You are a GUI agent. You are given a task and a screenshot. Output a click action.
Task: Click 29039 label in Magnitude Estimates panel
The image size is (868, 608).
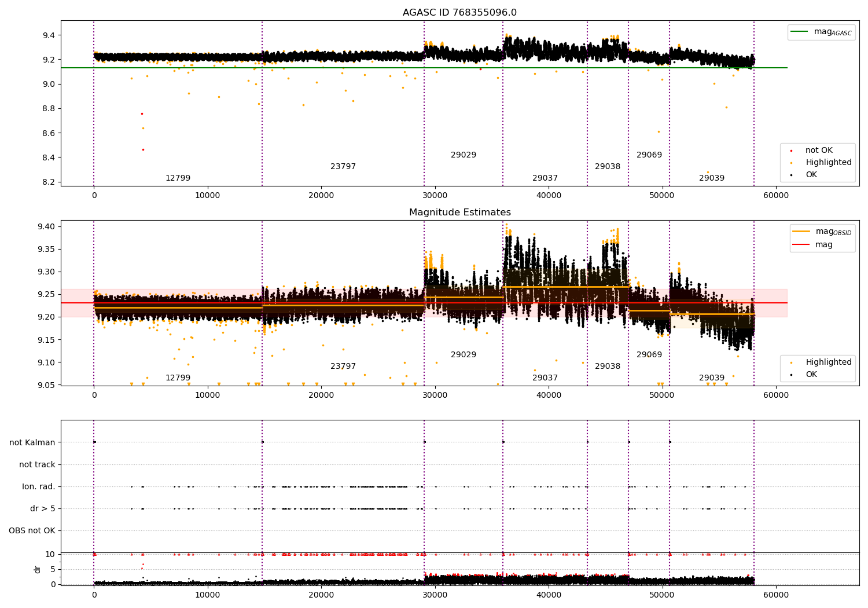point(712,378)
